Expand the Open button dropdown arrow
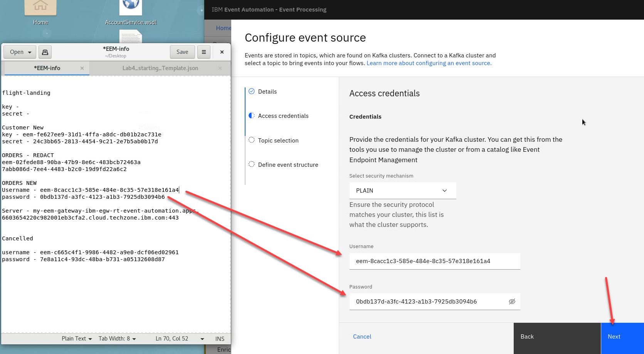644x354 pixels. tap(30, 52)
